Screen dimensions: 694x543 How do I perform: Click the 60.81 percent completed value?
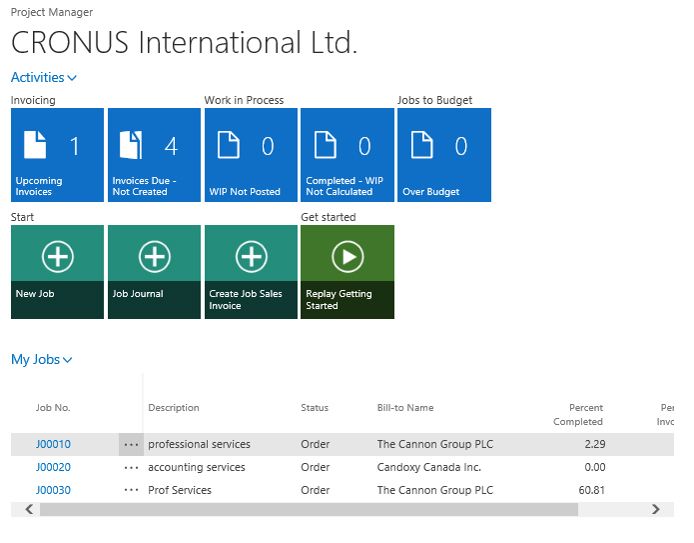click(592, 490)
